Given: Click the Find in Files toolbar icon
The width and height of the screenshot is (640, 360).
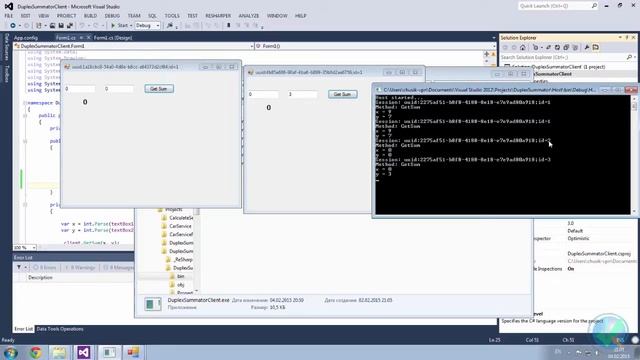Looking at the screenshot, I should (170, 25).
